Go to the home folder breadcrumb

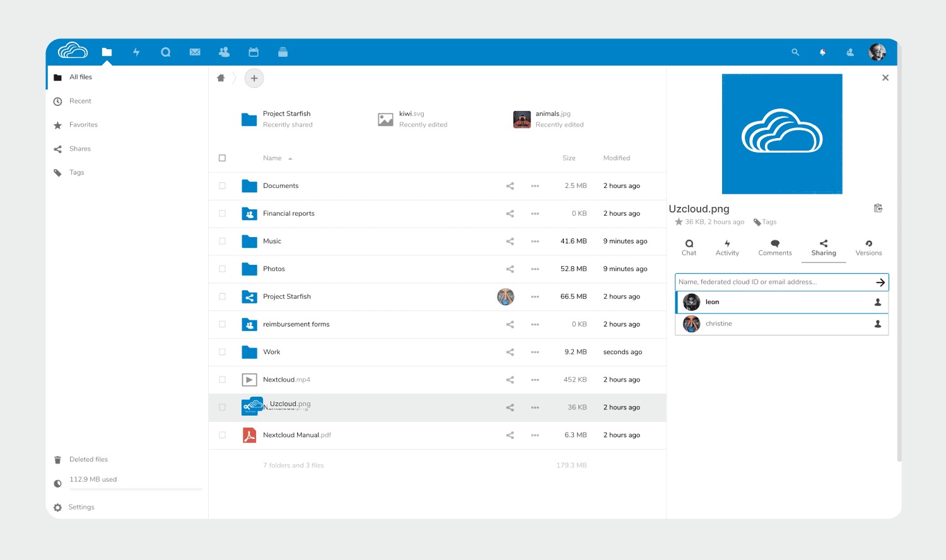[221, 78]
